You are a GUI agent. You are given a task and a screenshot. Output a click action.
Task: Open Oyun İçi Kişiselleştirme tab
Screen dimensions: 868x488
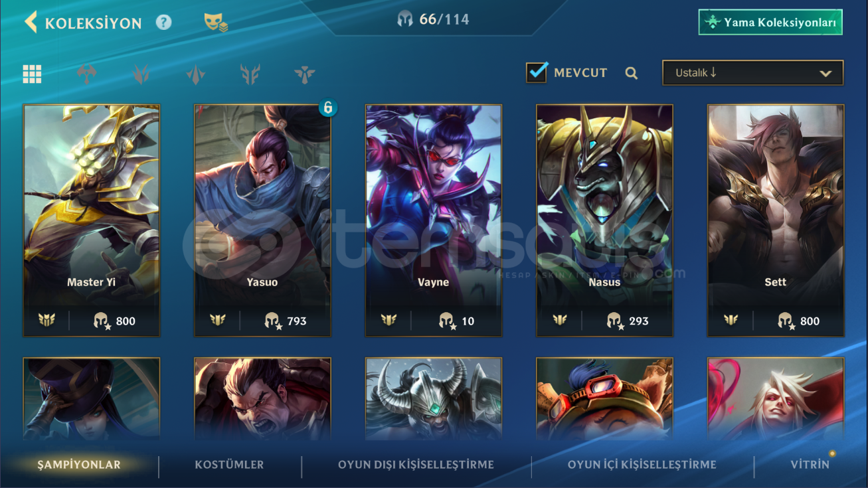point(642,465)
